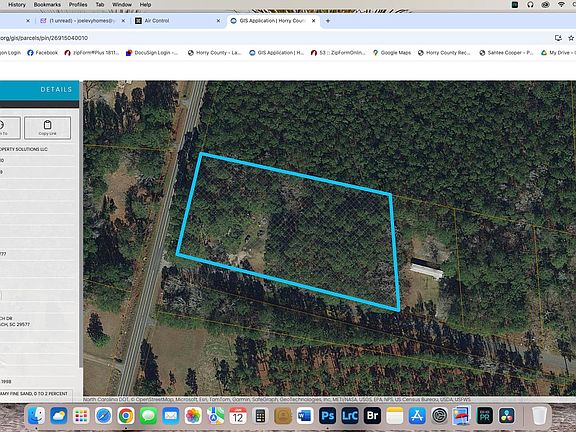Open Safari from the dock
This screenshot has height=432, width=576.
tap(104, 416)
